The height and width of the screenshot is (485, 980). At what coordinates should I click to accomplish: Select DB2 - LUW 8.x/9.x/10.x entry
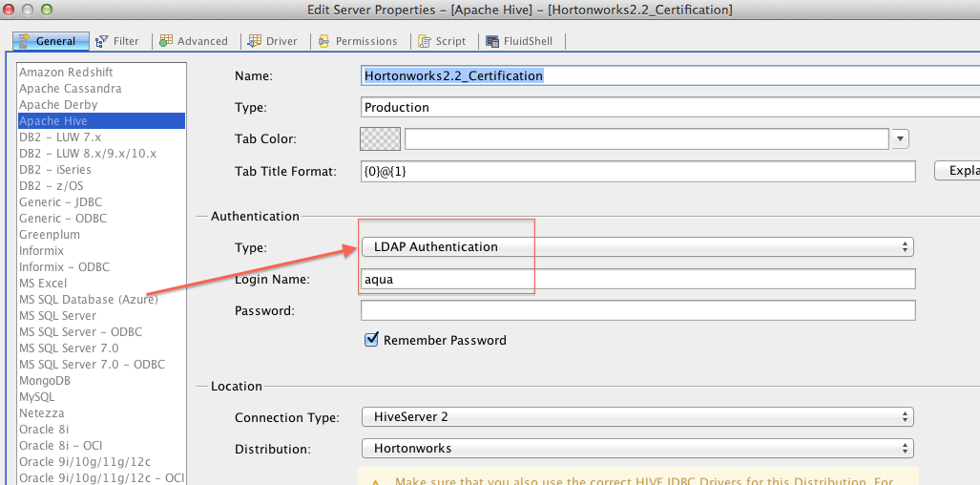click(x=102, y=154)
